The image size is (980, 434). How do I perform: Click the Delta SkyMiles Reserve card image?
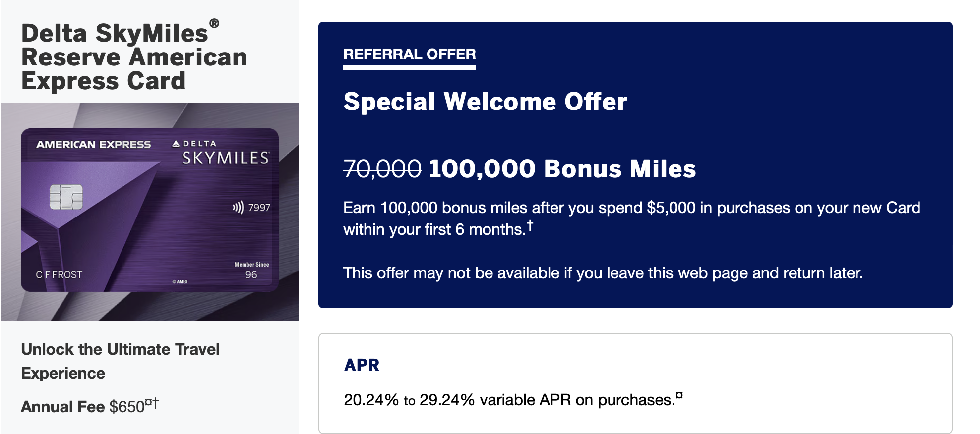[x=149, y=210]
